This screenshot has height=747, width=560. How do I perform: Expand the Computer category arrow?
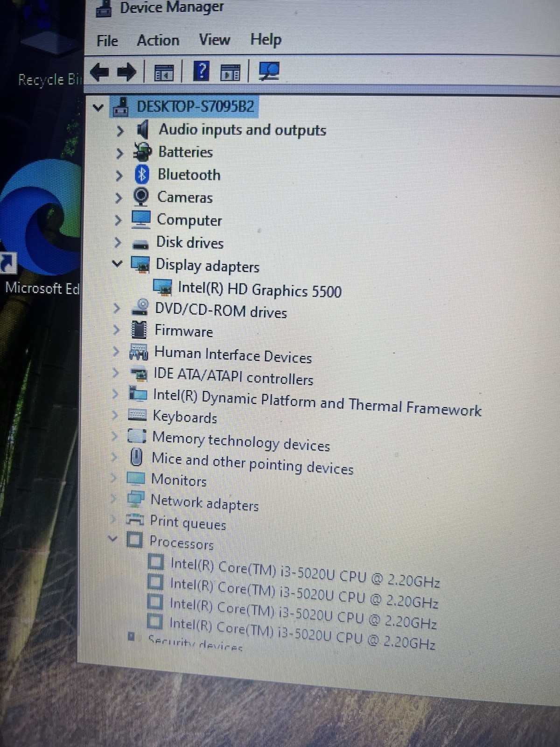click(118, 220)
